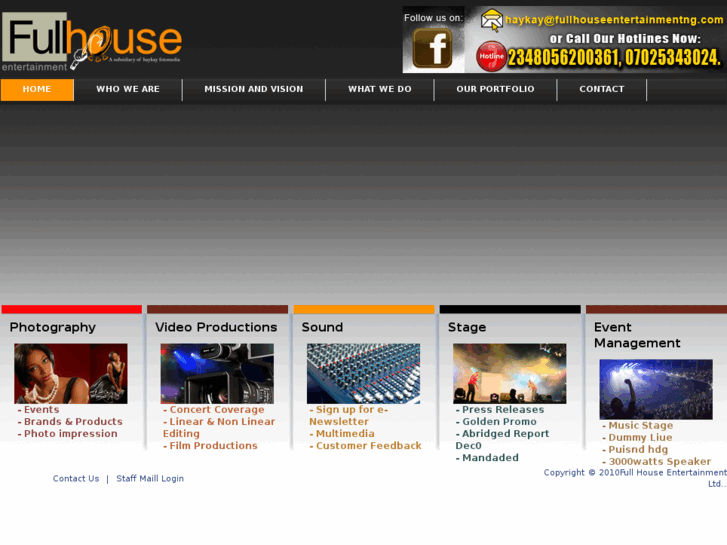Open Abridged Report Dec0 under Stage

tap(503, 440)
